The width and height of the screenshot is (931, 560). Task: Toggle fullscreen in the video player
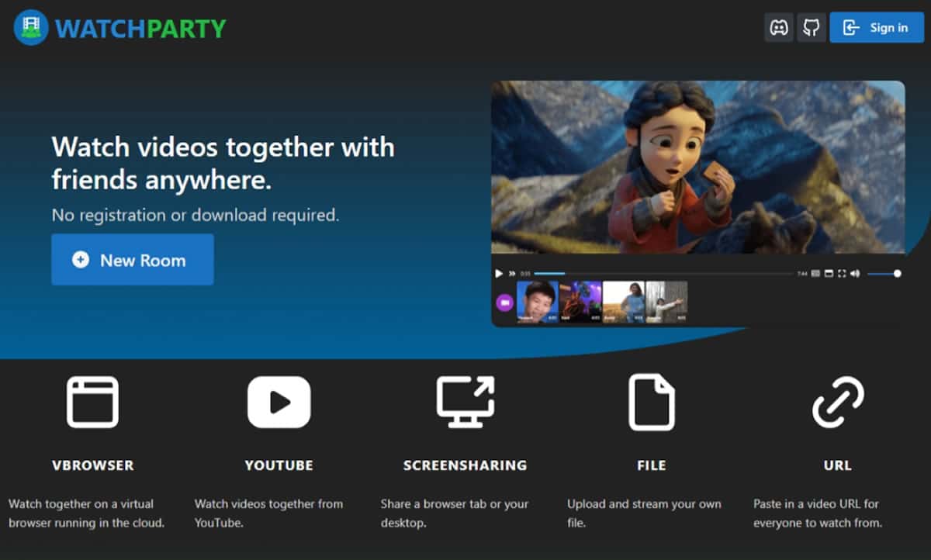click(x=842, y=274)
